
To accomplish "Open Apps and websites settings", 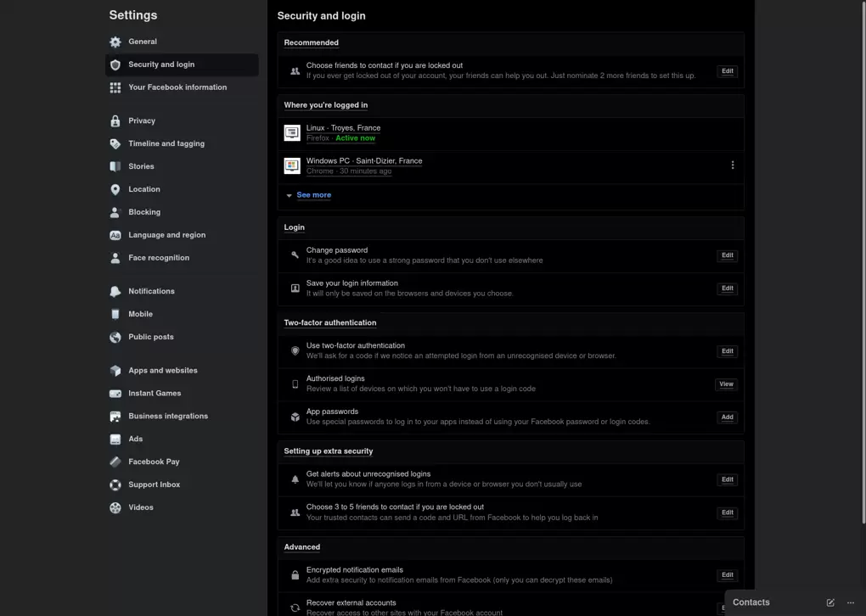I will click(x=182, y=371).
